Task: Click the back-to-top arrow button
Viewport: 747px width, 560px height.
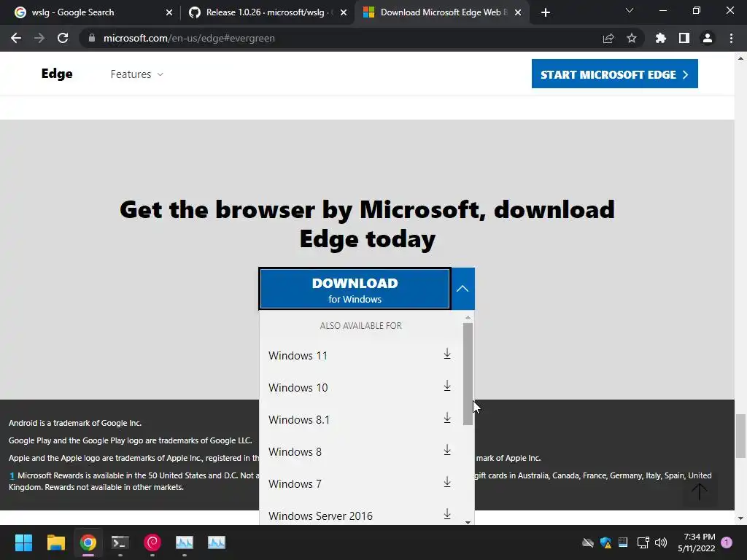Action: tap(700, 491)
